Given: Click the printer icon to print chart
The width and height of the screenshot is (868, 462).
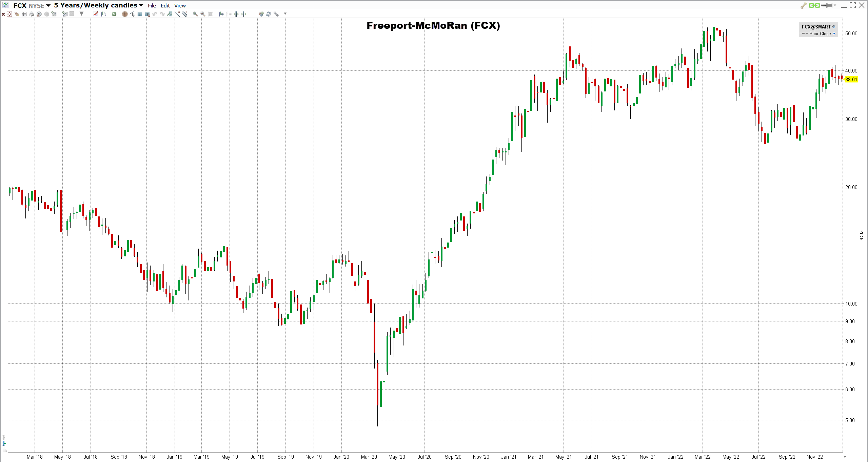Looking at the screenshot, I should [32, 14].
